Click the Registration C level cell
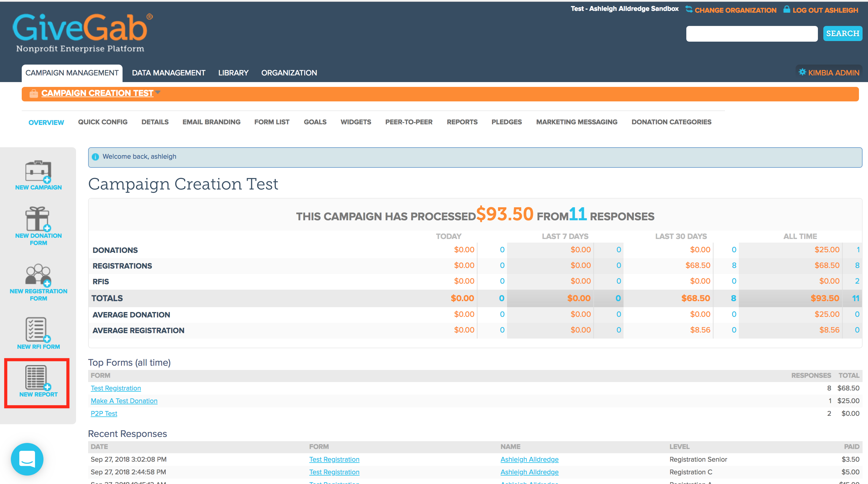The height and width of the screenshot is (484, 868). (x=691, y=472)
